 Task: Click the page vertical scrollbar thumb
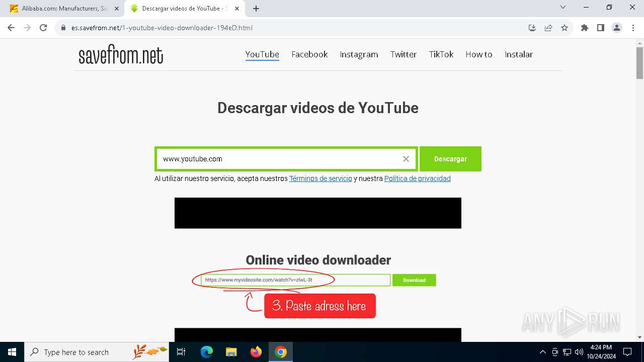639,63
